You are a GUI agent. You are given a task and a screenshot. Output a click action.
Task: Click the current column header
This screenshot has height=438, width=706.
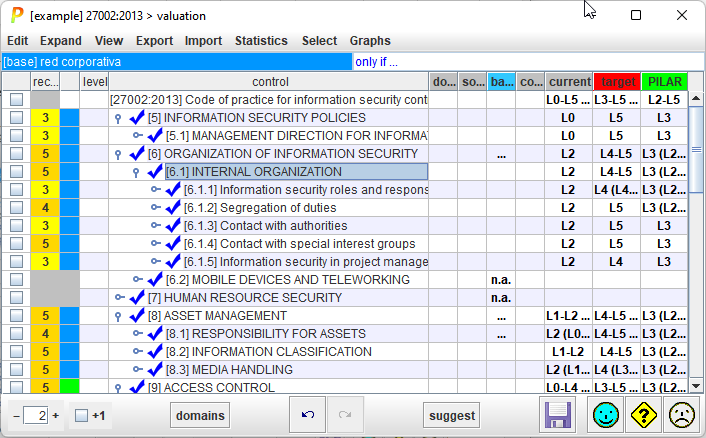569,81
